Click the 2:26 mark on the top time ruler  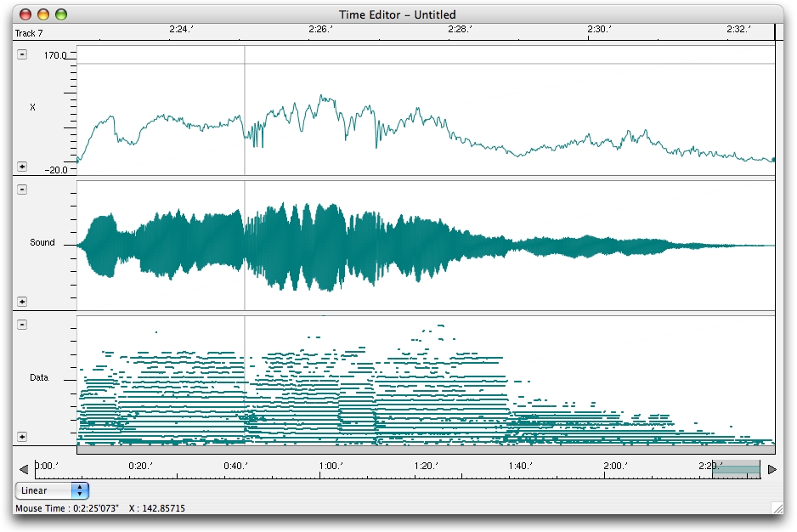(319, 30)
